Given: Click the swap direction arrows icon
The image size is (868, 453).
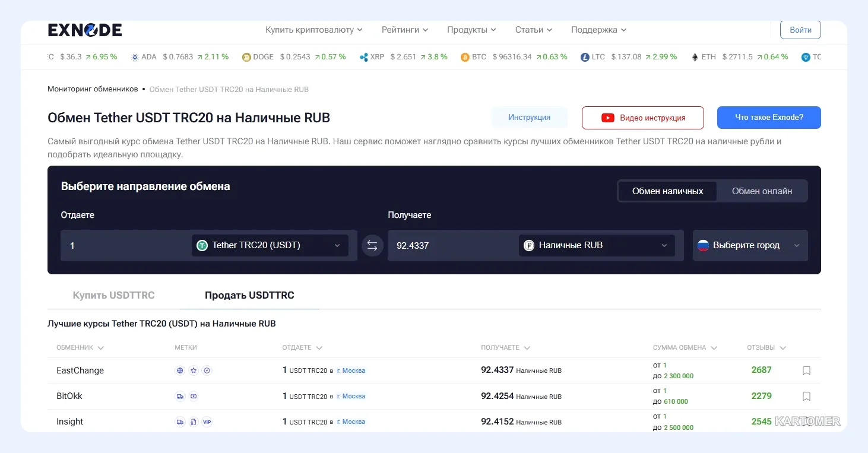Looking at the screenshot, I should tap(372, 245).
